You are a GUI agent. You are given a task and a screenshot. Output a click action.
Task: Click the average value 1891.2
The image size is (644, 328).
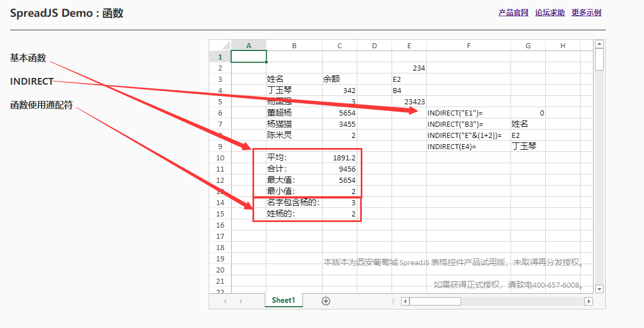tap(339, 158)
